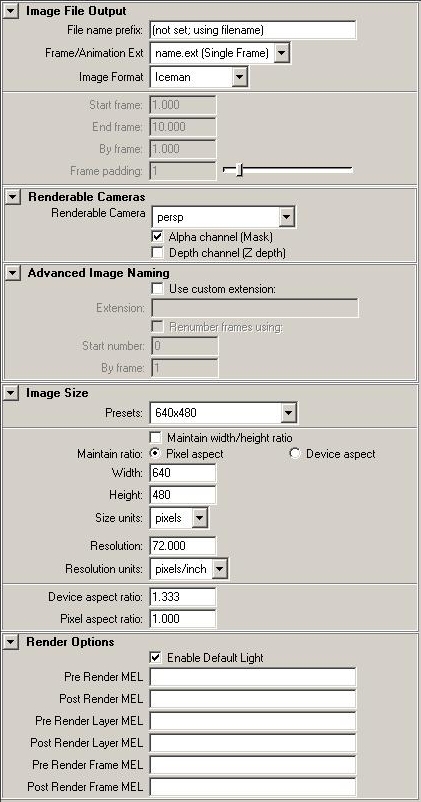
Task: Select the Device aspect radio button
Action: coord(295,454)
